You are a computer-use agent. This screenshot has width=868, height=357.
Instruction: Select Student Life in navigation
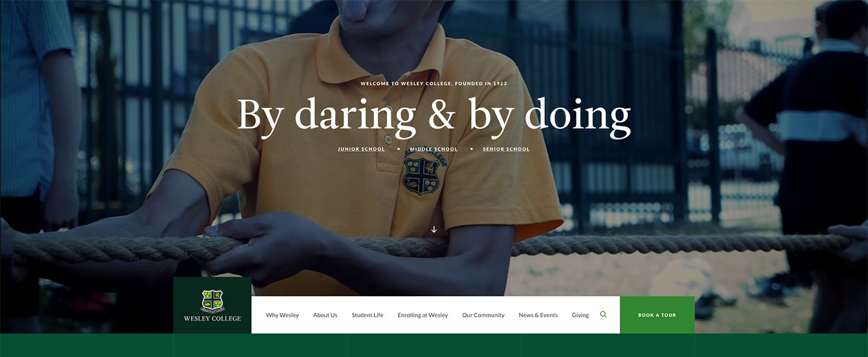(x=367, y=315)
